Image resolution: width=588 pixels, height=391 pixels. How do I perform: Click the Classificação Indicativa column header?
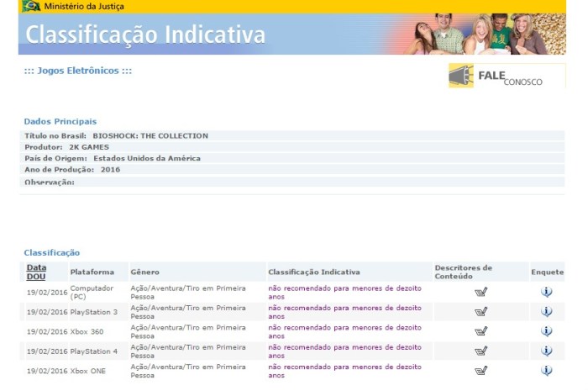[x=314, y=272]
